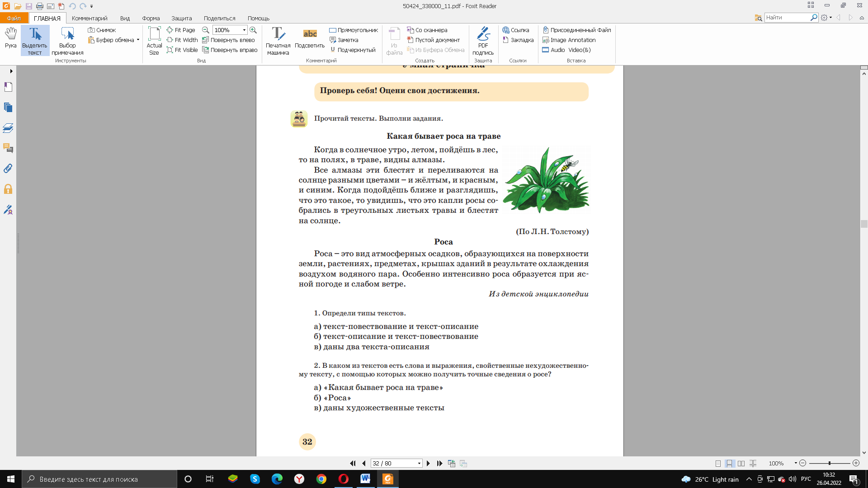Switch to facing pages view mode
The height and width of the screenshot is (488, 868).
pos(741,464)
